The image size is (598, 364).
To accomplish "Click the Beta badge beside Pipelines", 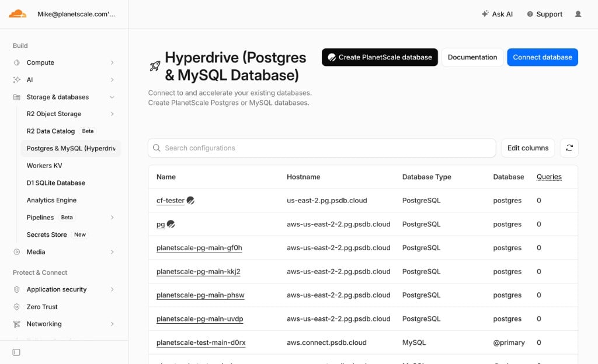I will 67,218.
